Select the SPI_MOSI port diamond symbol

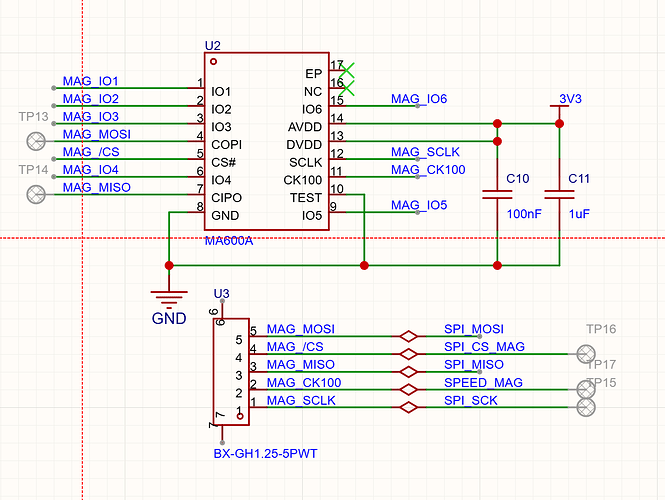tap(408, 336)
